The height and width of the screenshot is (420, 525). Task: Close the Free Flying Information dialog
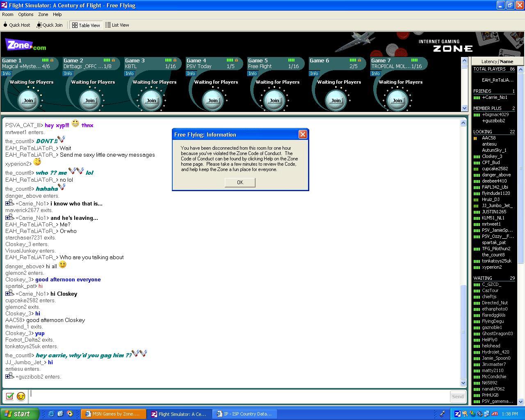point(303,135)
